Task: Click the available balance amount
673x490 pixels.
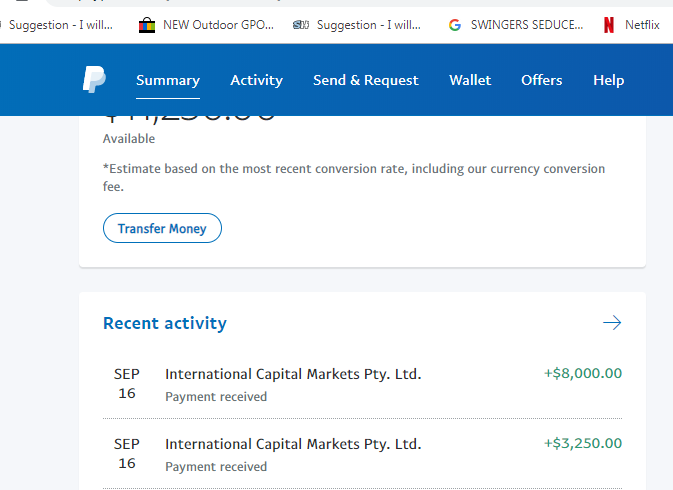Action: (x=190, y=116)
